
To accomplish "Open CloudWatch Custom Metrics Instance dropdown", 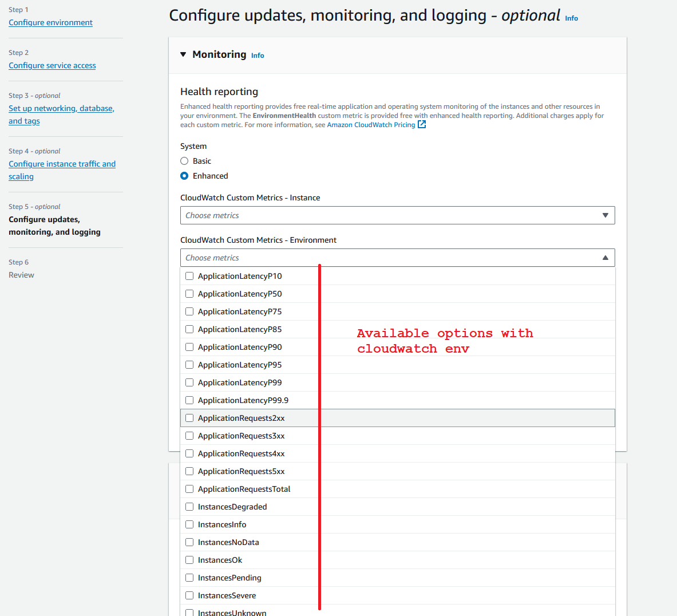I will click(x=397, y=215).
